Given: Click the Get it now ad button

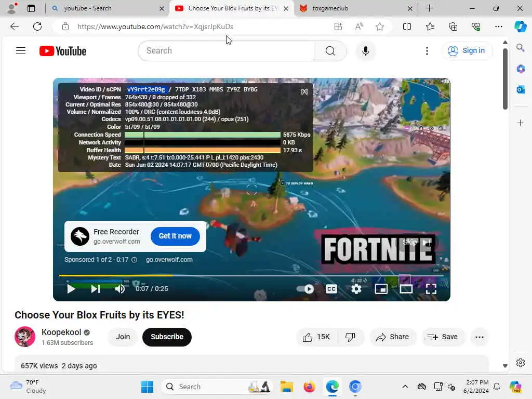Looking at the screenshot, I should 175,236.
